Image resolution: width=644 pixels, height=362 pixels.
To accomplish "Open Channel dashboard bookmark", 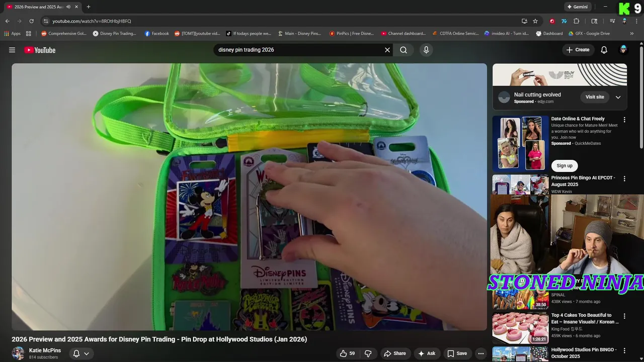I will (404, 34).
